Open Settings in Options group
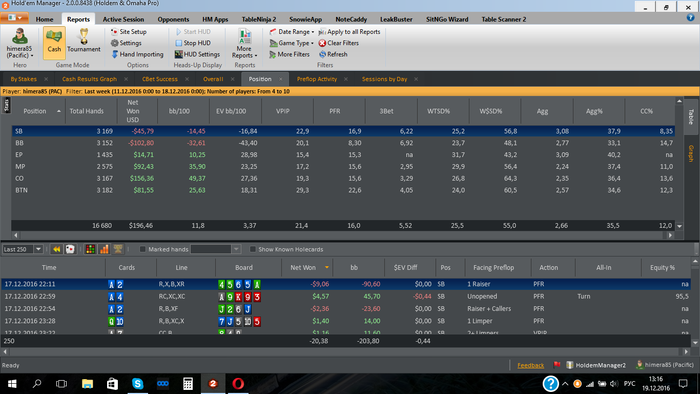Image resolution: width=700 pixels, height=394 pixels. (x=126, y=43)
